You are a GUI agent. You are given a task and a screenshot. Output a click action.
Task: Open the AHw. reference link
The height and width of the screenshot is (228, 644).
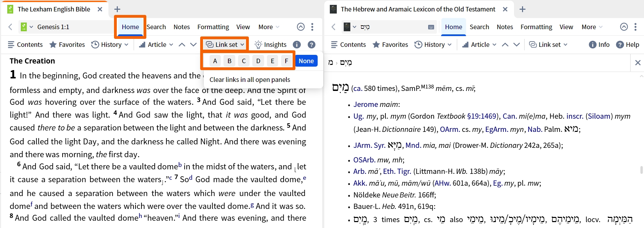442,183
